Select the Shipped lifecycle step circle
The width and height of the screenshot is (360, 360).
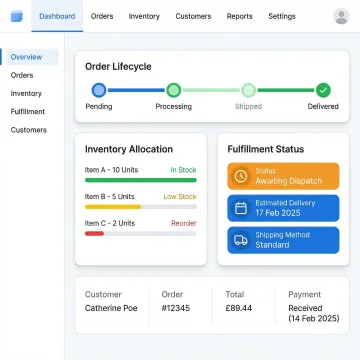click(x=248, y=90)
